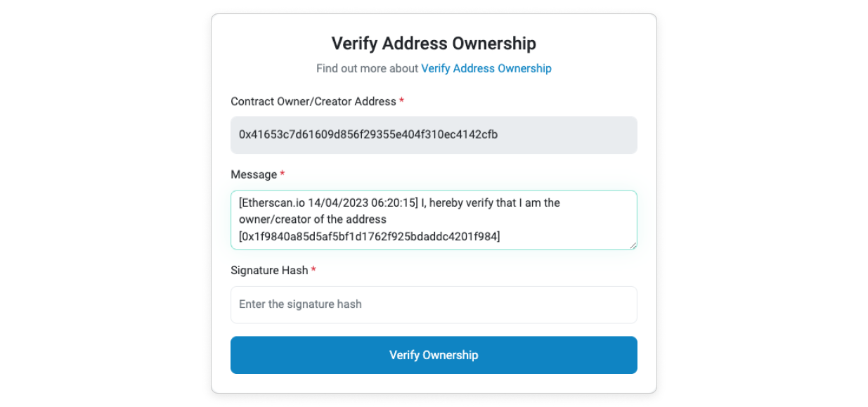Image resolution: width=868 pixels, height=407 pixels.
Task: Click the 0x41653c owner address text
Action: point(368,134)
